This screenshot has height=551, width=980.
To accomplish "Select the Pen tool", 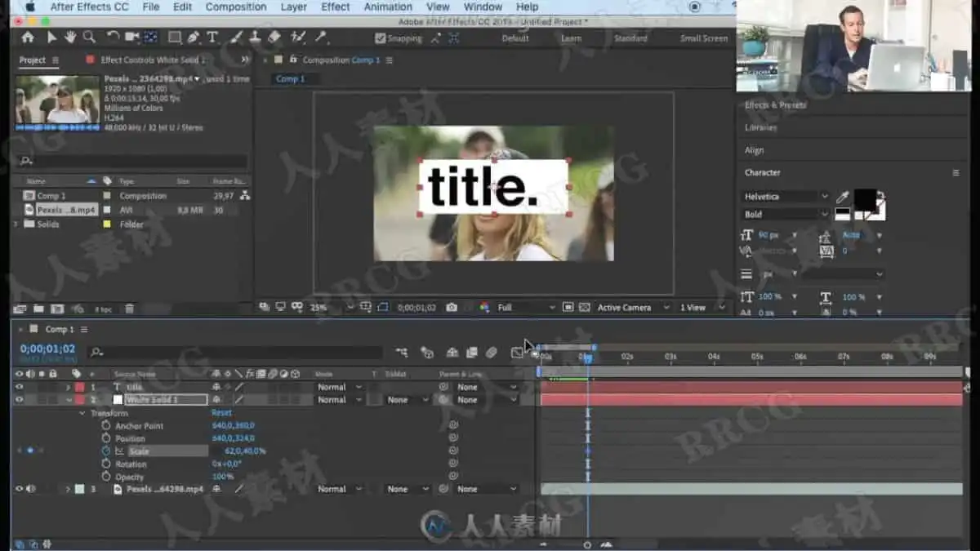I will 194,38.
